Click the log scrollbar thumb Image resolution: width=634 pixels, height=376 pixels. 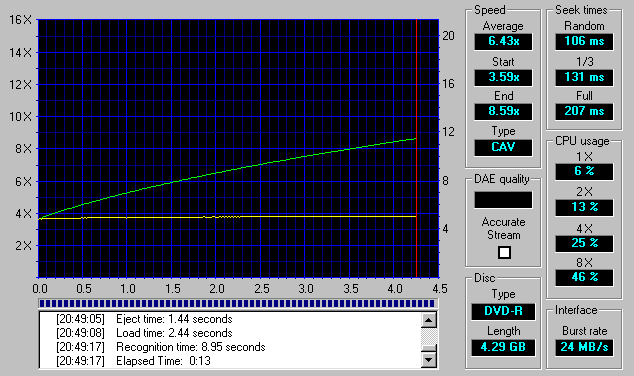coord(429,348)
